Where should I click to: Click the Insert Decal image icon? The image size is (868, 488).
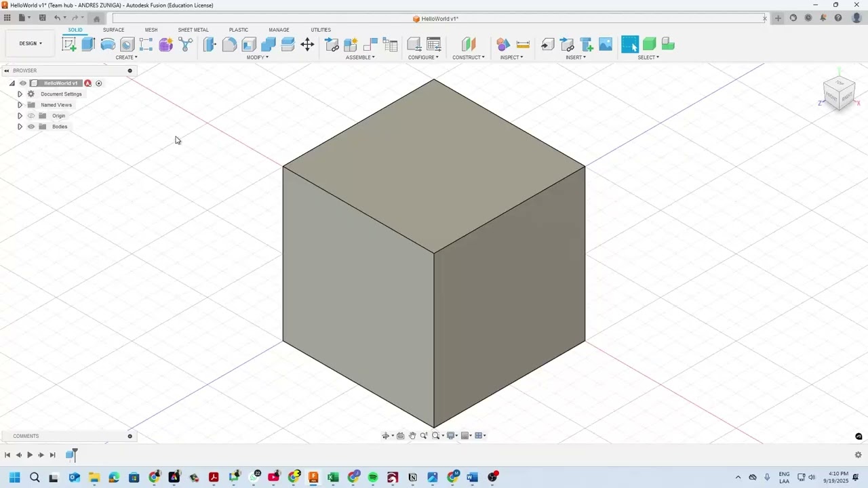606,45
